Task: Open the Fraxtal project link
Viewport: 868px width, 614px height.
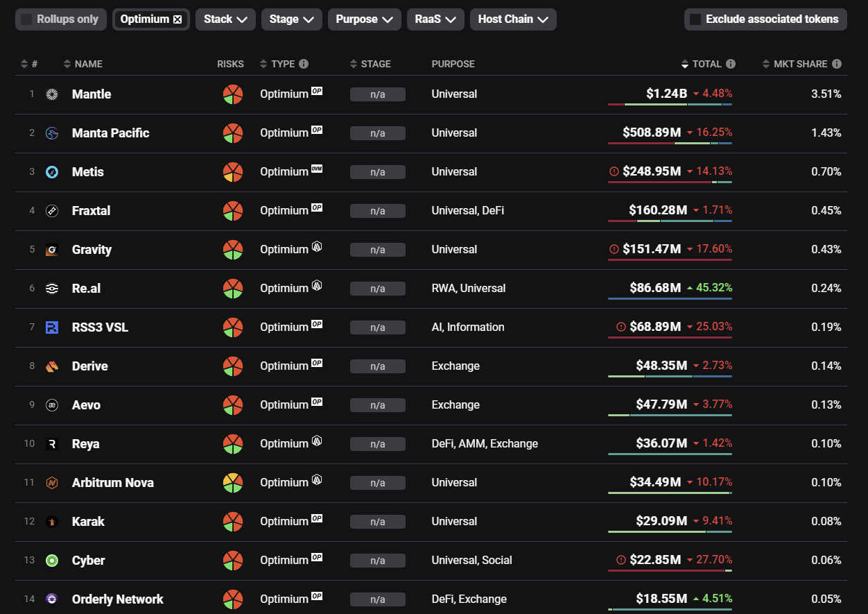Action: 91,211
